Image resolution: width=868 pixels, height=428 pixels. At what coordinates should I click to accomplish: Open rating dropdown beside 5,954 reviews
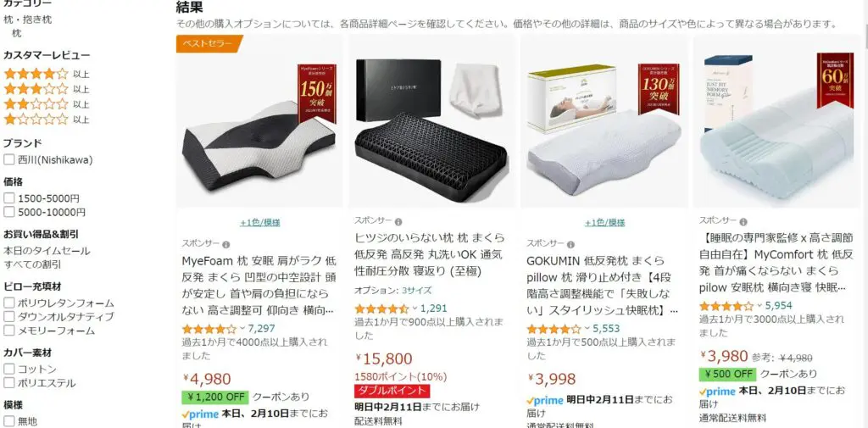[759, 305]
